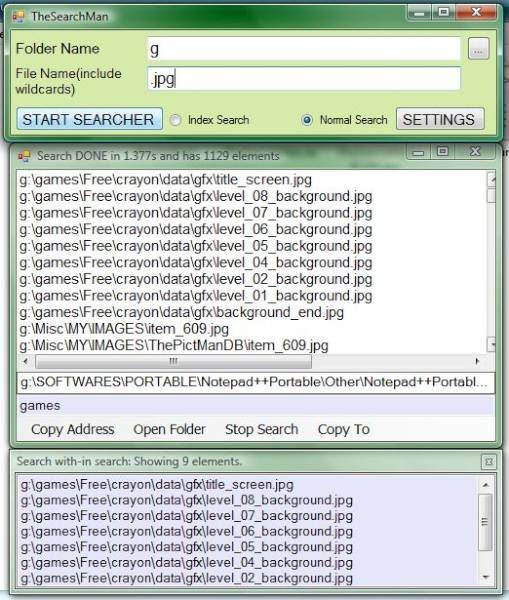Viewport: 509px width, 600px height.
Task: Select level_02_background.jpg in search-within-search list
Action: coord(186,578)
